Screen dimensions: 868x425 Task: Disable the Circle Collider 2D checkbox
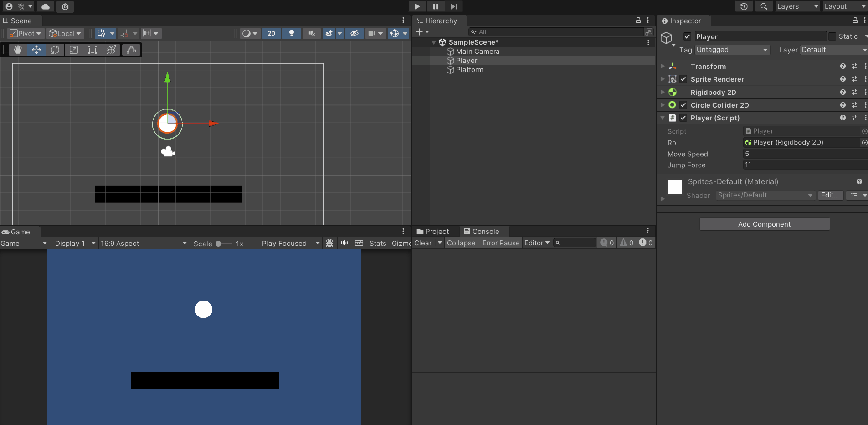pos(683,105)
